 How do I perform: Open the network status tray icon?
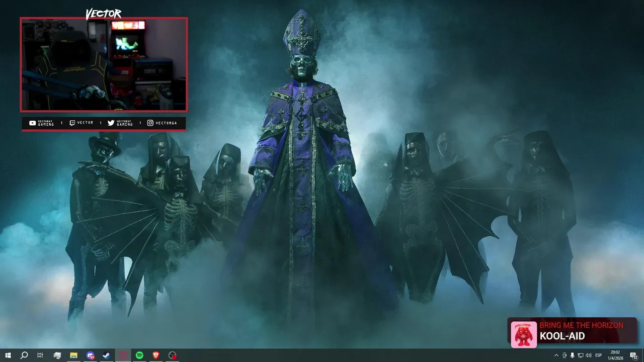pyautogui.click(x=580, y=355)
